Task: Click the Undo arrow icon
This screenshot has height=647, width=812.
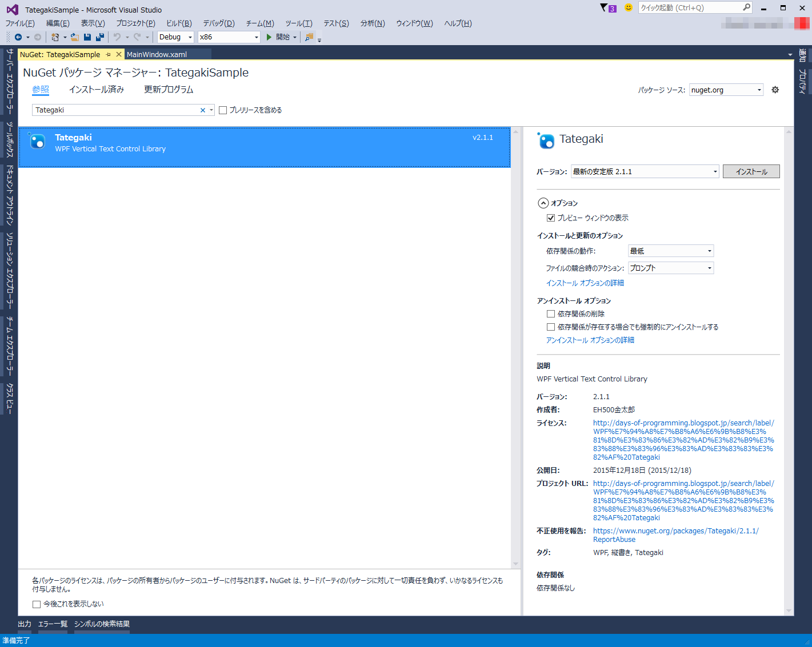Action: (x=117, y=37)
